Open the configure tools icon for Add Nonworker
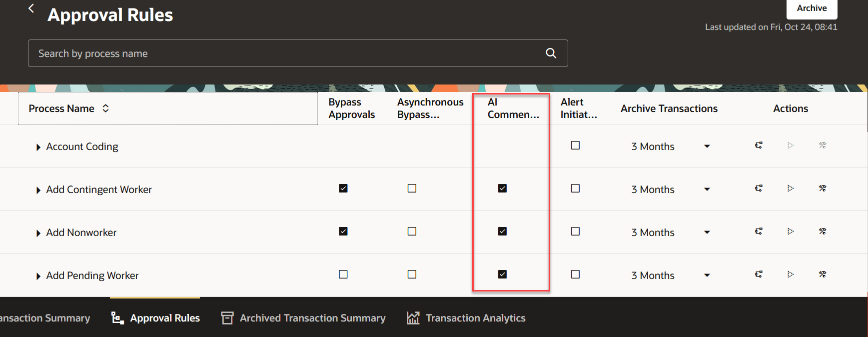 823,231
